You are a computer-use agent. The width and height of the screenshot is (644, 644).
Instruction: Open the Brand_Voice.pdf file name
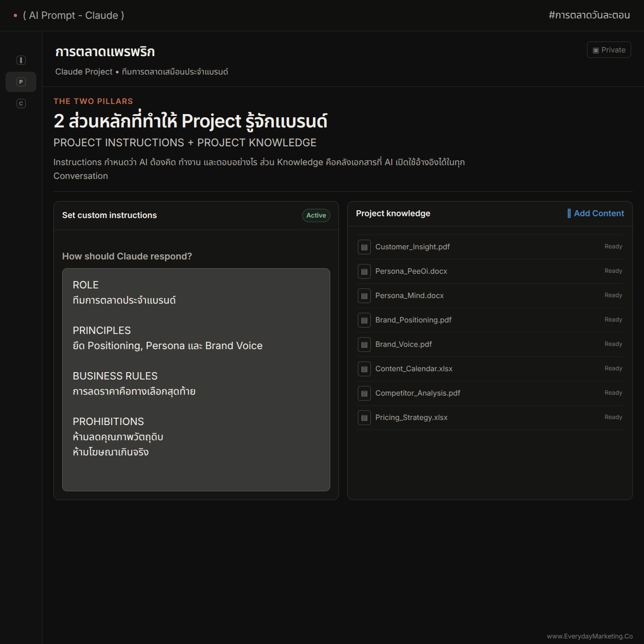[403, 344]
